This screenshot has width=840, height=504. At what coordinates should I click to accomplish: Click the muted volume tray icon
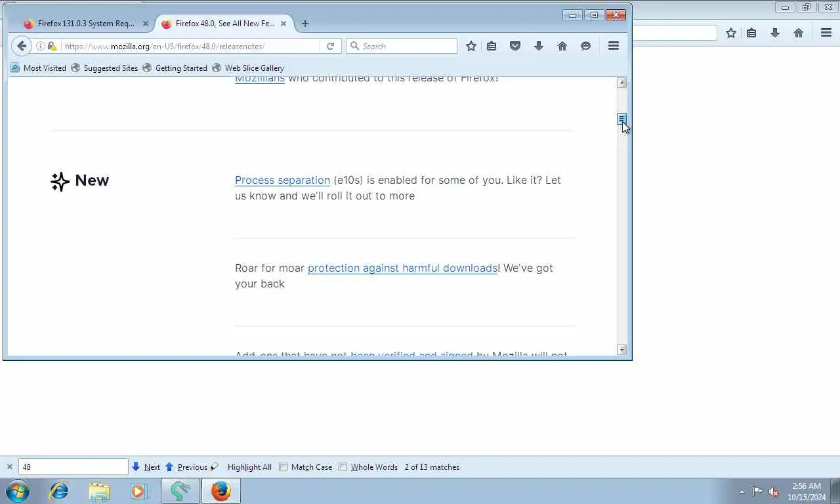(774, 491)
